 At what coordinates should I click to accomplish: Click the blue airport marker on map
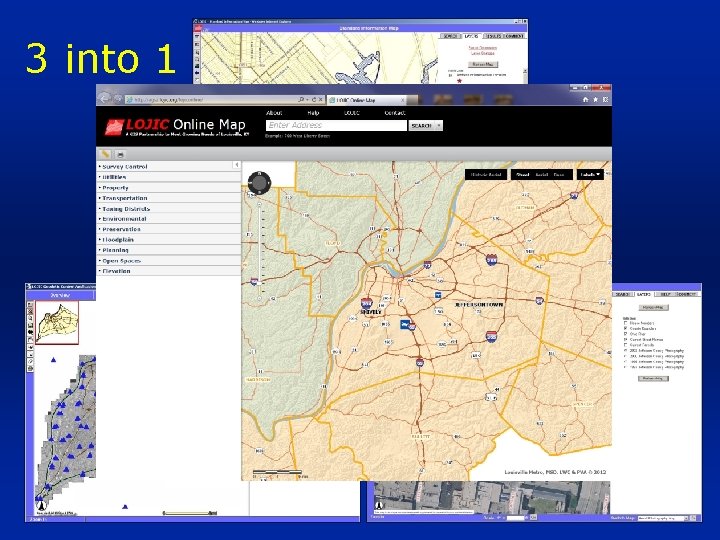click(405, 324)
